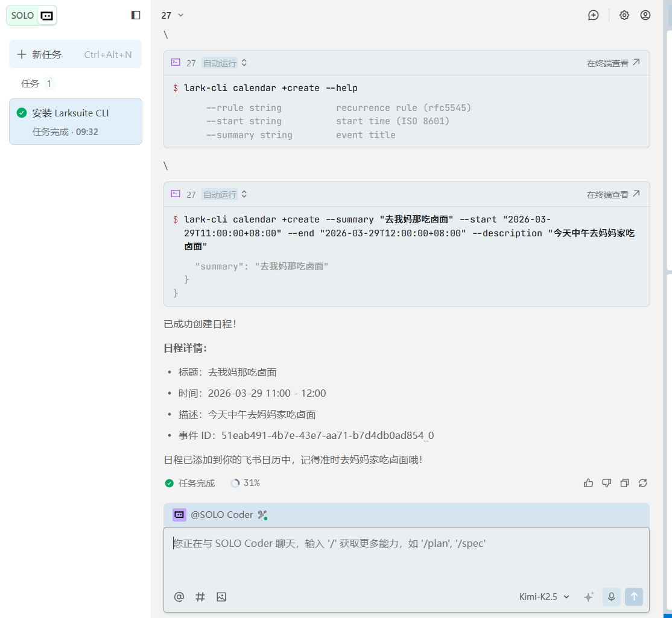This screenshot has width=672, height=618.
Task: Toggle 自动运行 on the calendar help command
Action: coord(224,63)
